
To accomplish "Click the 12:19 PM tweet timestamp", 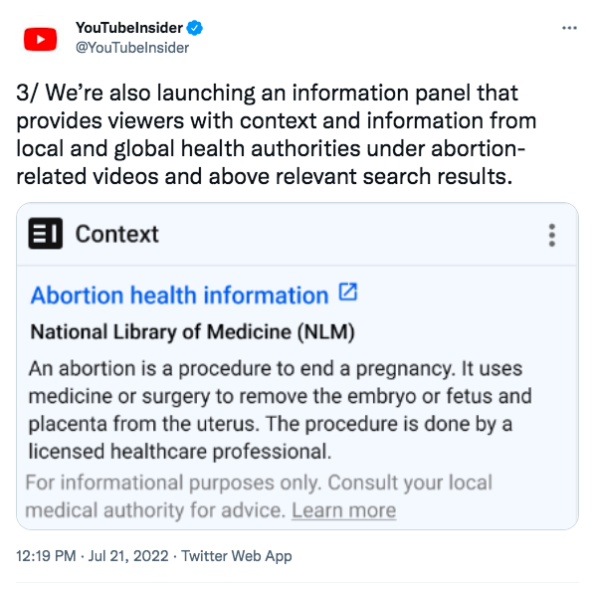I will (46, 556).
